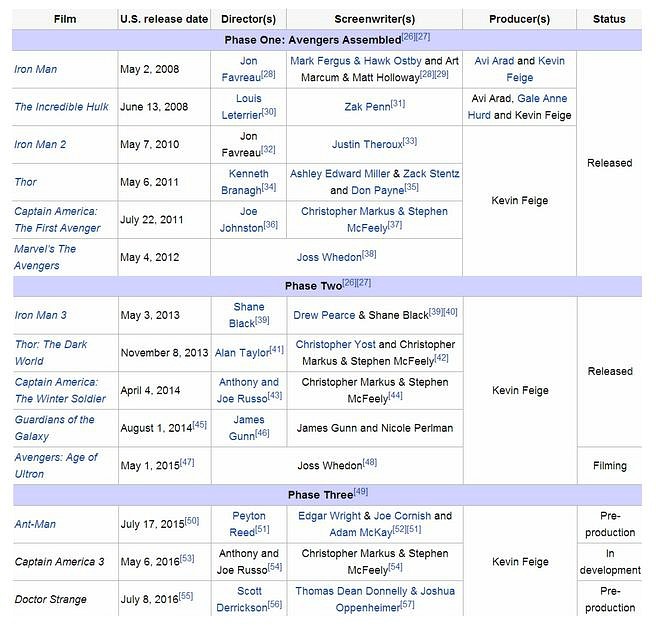Click Mark Fergus & Hawk Ostby link

click(356, 61)
